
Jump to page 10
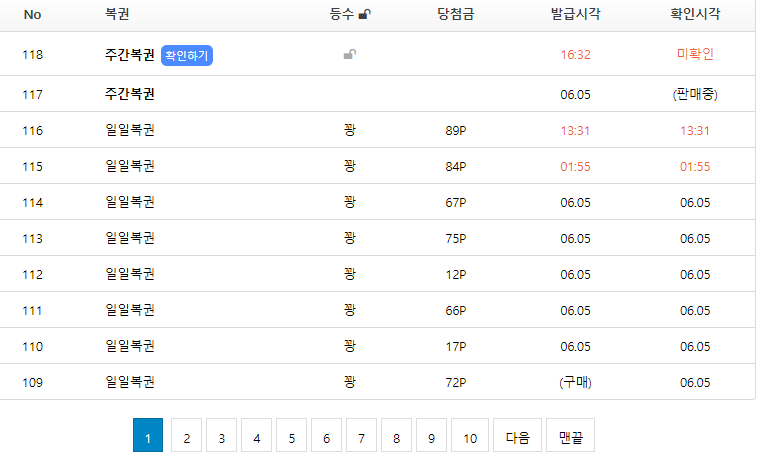coord(470,435)
